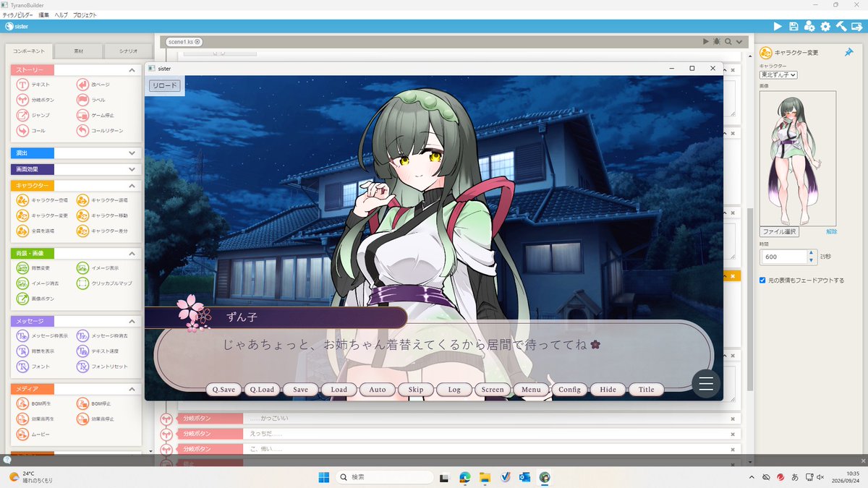Select the テキスト速度 component icon
868x488 pixels.
(x=82, y=351)
